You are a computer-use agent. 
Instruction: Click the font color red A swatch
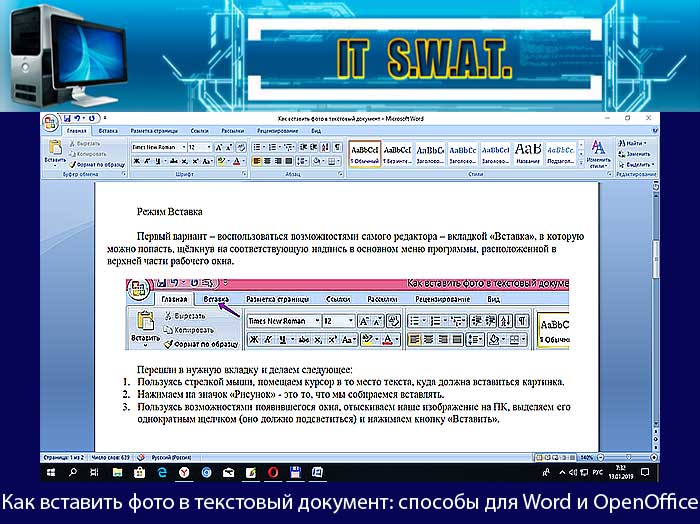point(238,162)
